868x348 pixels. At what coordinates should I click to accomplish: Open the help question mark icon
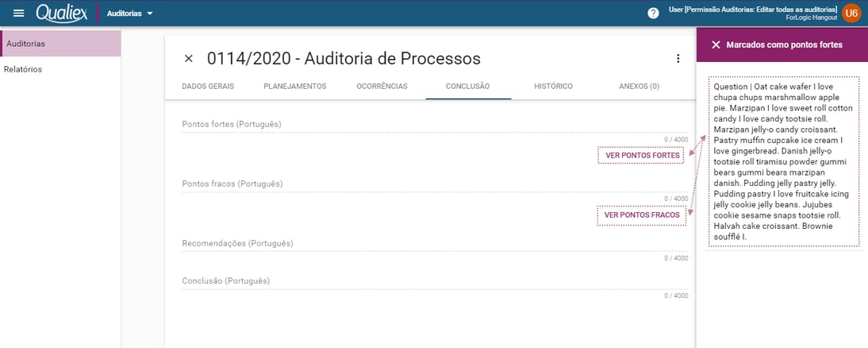(x=653, y=14)
